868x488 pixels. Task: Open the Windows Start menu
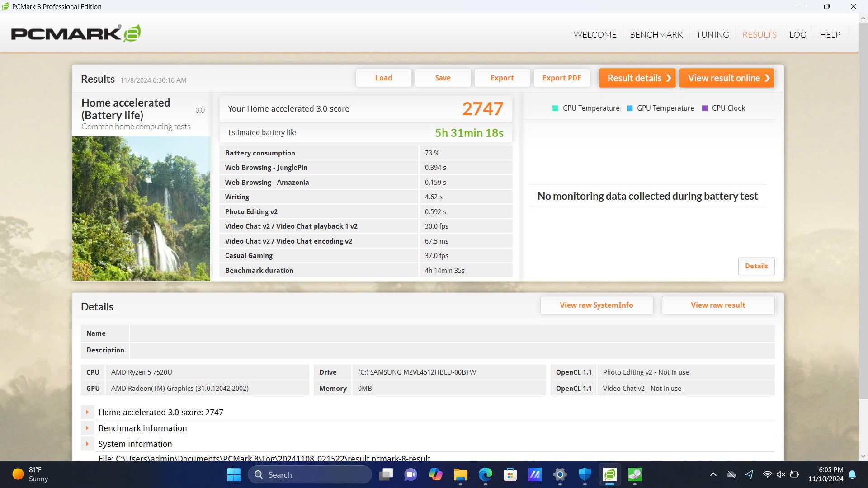(x=234, y=474)
